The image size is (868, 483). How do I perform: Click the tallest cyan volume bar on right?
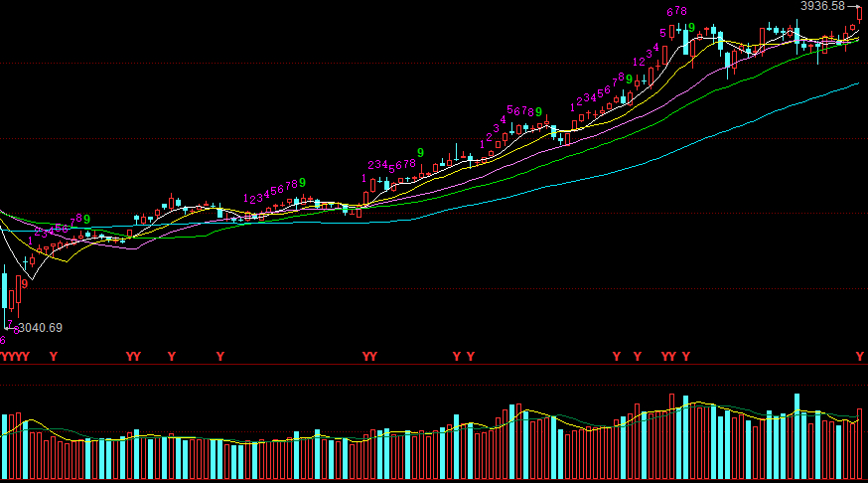point(796,437)
